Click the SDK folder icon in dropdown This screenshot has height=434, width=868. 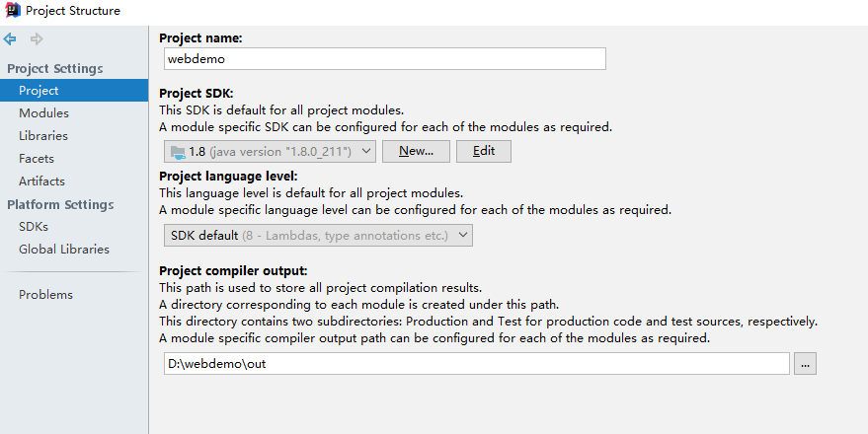point(178,152)
